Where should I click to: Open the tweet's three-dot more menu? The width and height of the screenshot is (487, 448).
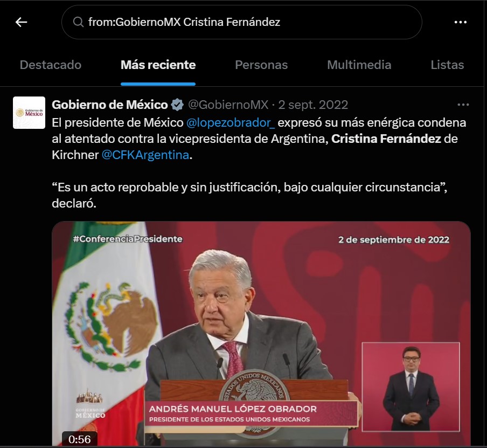[x=463, y=105]
